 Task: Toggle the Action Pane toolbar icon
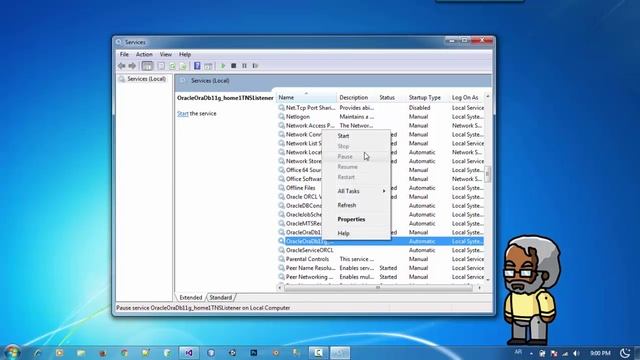209,66
